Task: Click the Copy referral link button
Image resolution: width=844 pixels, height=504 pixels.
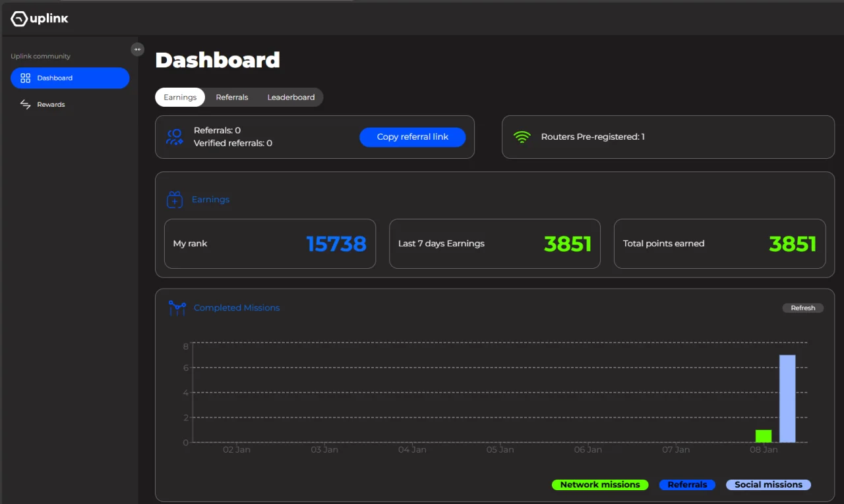Action: [413, 137]
